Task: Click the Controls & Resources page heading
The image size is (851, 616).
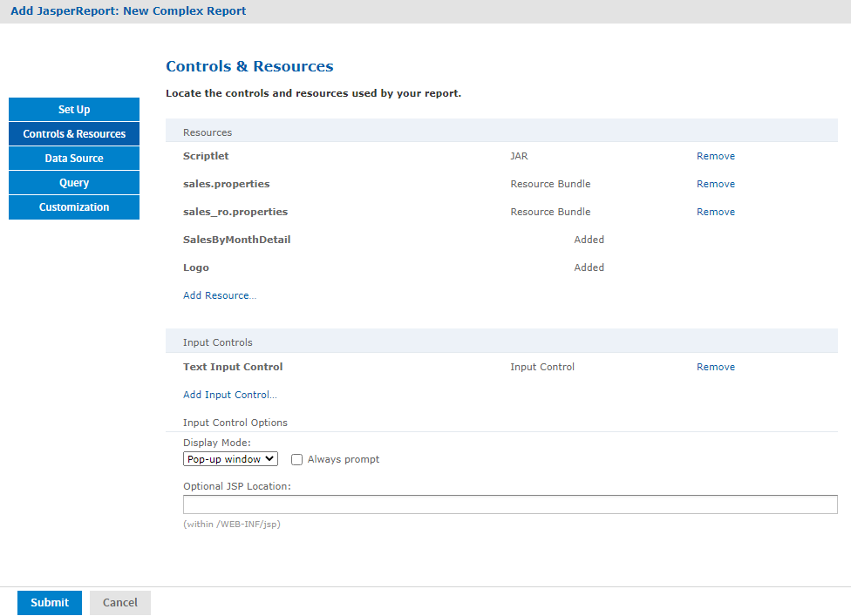Action: pos(249,66)
